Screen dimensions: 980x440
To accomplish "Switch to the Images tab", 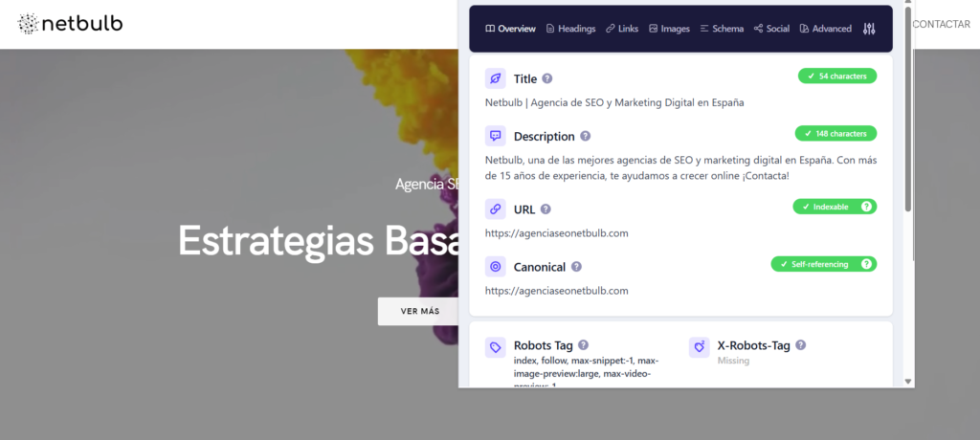I will [x=669, y=29].
